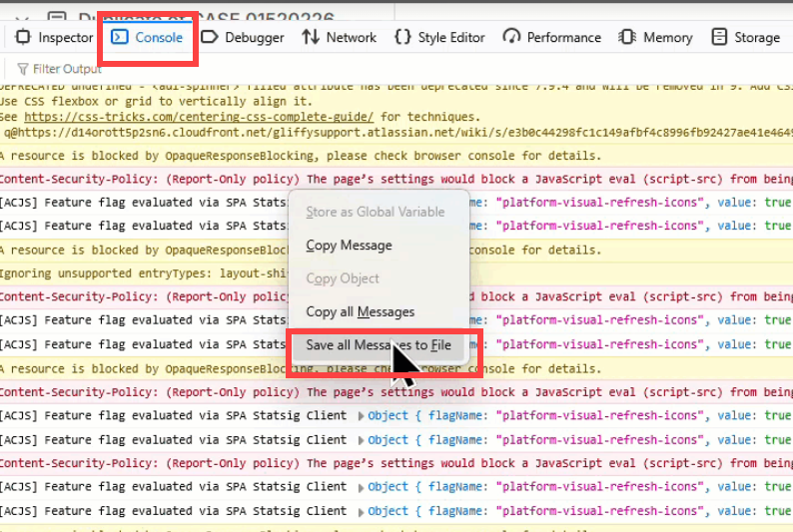Expand the Object in the bottommost log row

point(388,511)
